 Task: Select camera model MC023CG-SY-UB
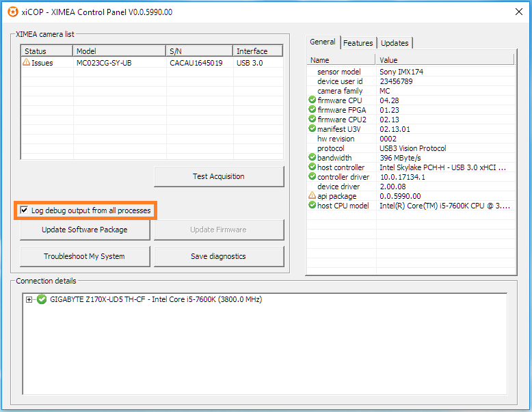coord(104,63)
